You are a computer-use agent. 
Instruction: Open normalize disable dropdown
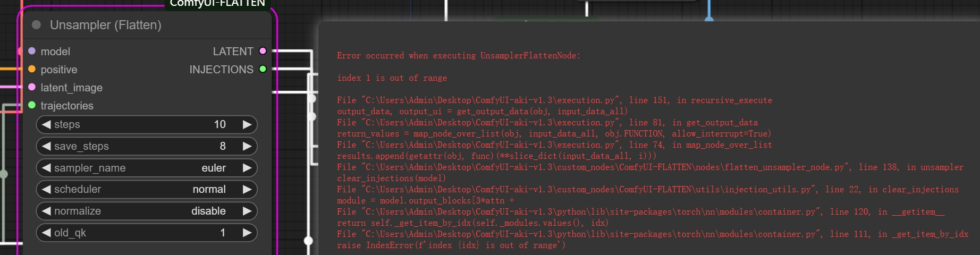(x=147, y=211)
